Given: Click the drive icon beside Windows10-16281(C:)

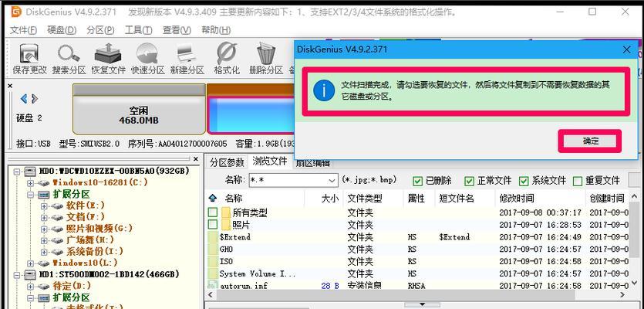Looking at the screenshot, I should [x=44, y=182].
